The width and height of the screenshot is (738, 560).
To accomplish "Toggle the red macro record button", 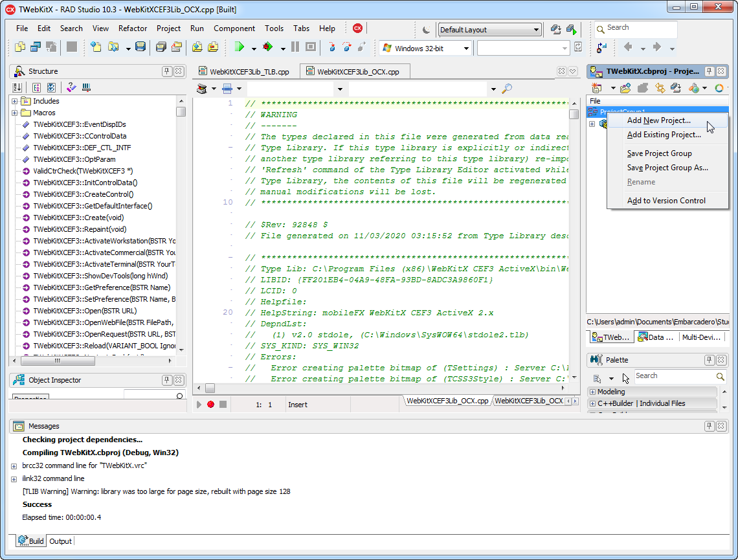I will click(x=211, y=404).
